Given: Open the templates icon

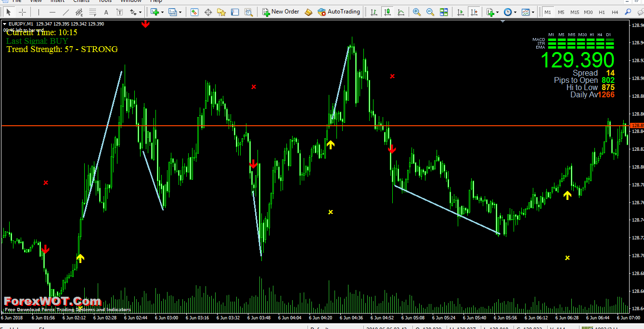Looking at the screenshot, I should tap(526, 12).
